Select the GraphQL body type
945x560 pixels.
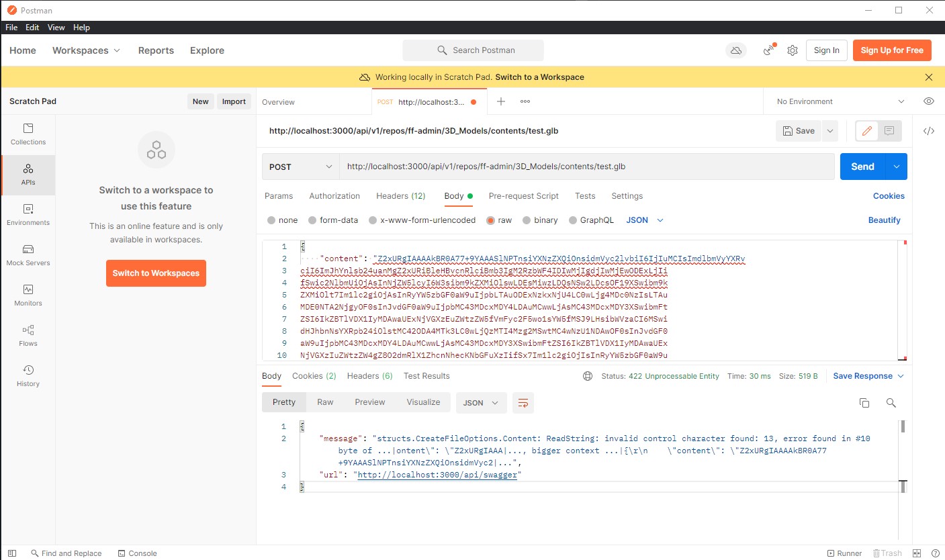click(x=591, y=220)
